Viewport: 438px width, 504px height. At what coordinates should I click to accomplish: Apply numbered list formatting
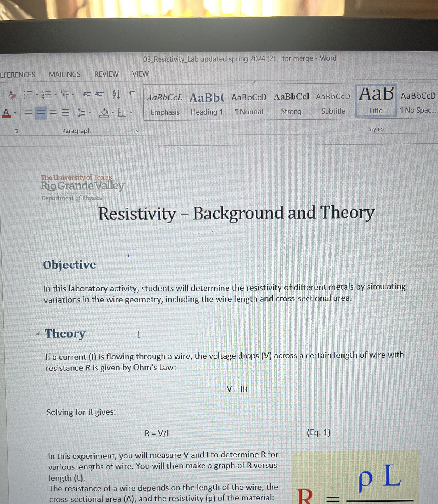(x=46, y=95)
